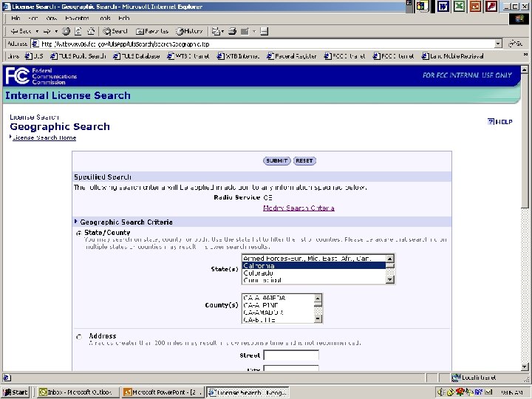
Task: Select CA-ALPINE in the County(s) list
Action: pos(278,305)
